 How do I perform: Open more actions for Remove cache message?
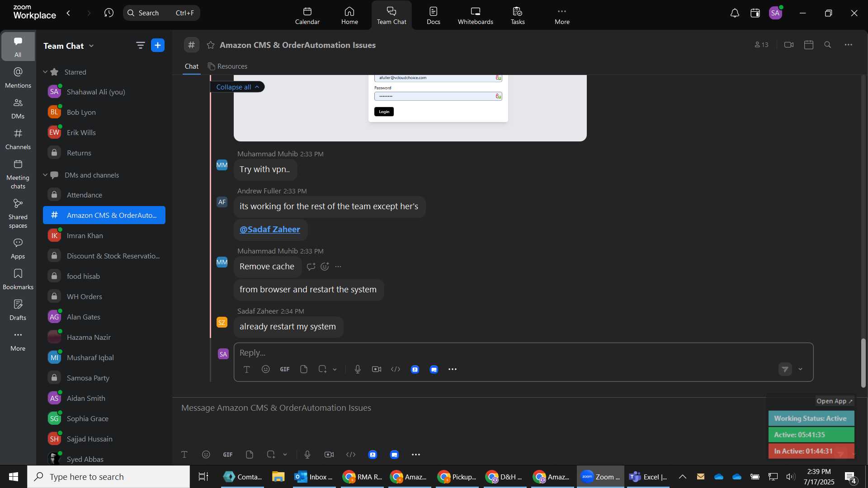338,267
